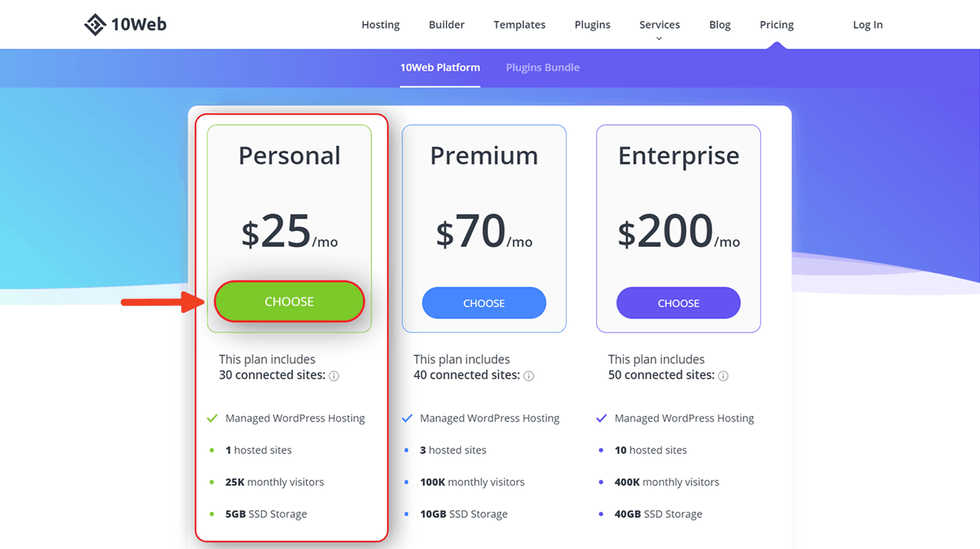Open the Services menu item

pos(659,24)
